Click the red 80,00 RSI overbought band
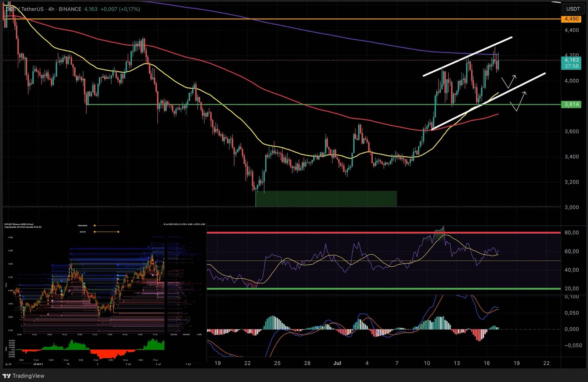Screen dimensions: 588x382 [384, 233]
